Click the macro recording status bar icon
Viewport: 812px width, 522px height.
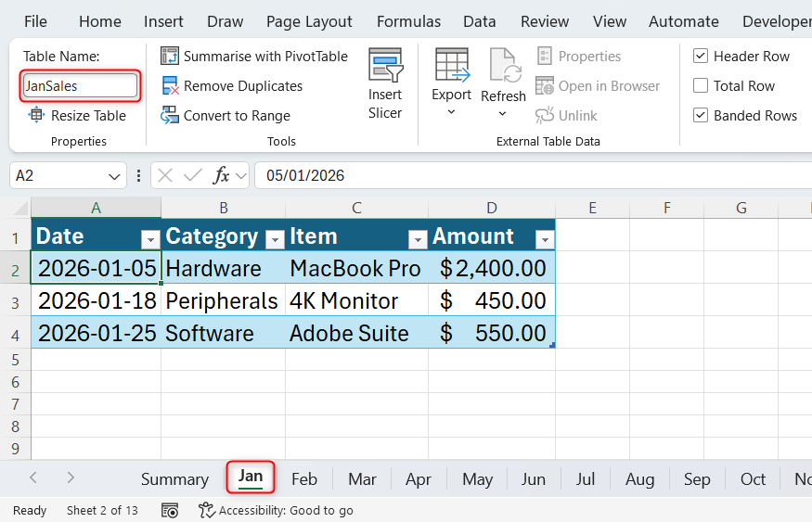(x=169, y=511)
